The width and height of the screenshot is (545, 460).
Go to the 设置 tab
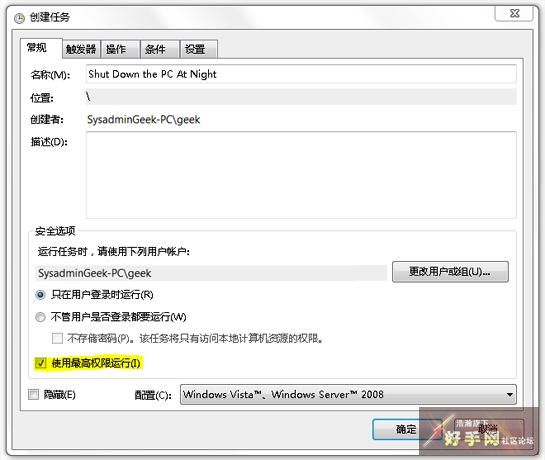(199, 49)
